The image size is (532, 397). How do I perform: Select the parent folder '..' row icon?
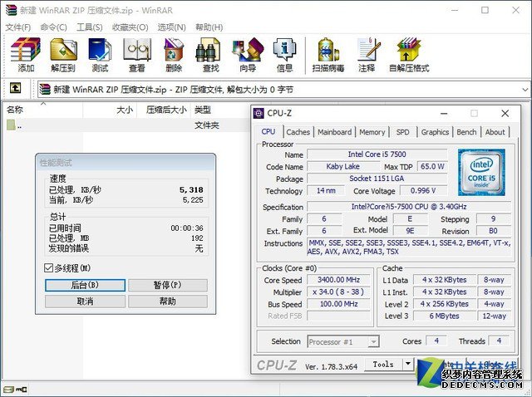pos(11,125)
